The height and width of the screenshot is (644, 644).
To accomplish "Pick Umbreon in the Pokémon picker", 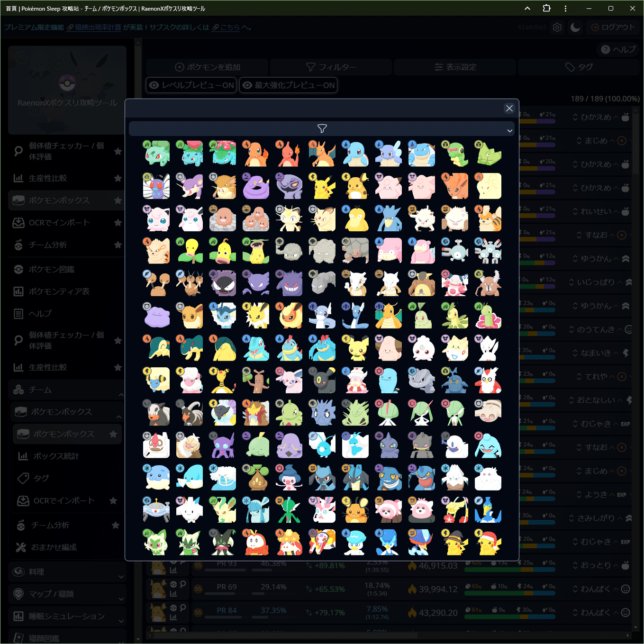I will click(322, 381).
